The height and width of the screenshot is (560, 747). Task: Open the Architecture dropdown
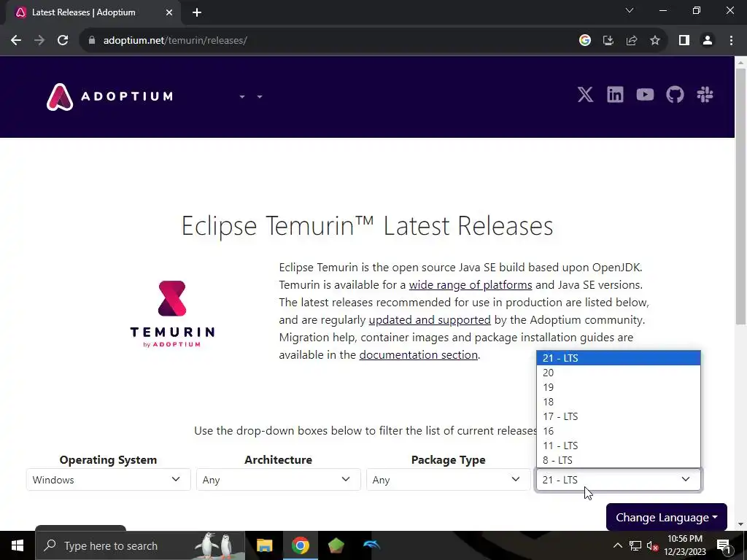(x=278, y=480)
